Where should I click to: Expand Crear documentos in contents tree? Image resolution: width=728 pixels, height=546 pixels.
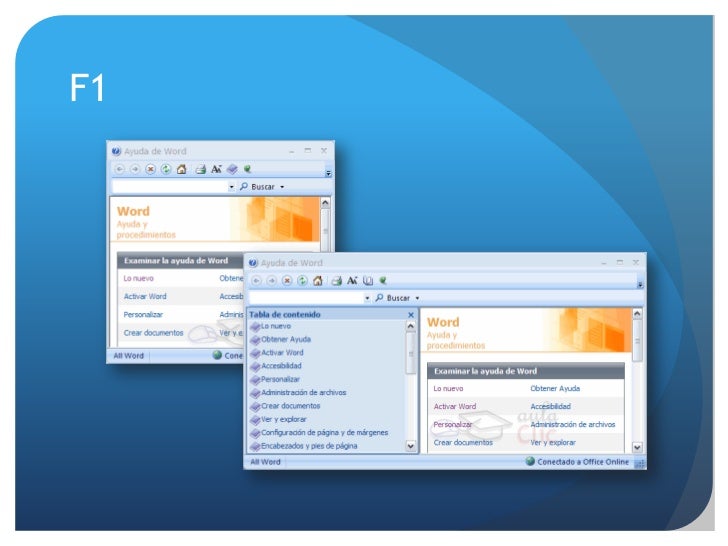(290, 406)
